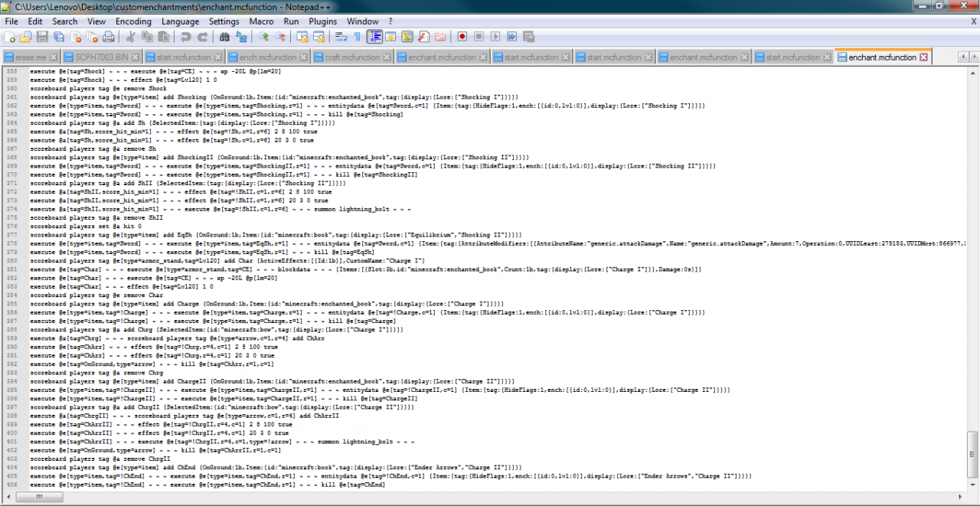Image resolution: width=980 pixels, height=506 pixels.
Task: Toggle Word Wrap in the toolbar
Action: [x=341, y=37]
